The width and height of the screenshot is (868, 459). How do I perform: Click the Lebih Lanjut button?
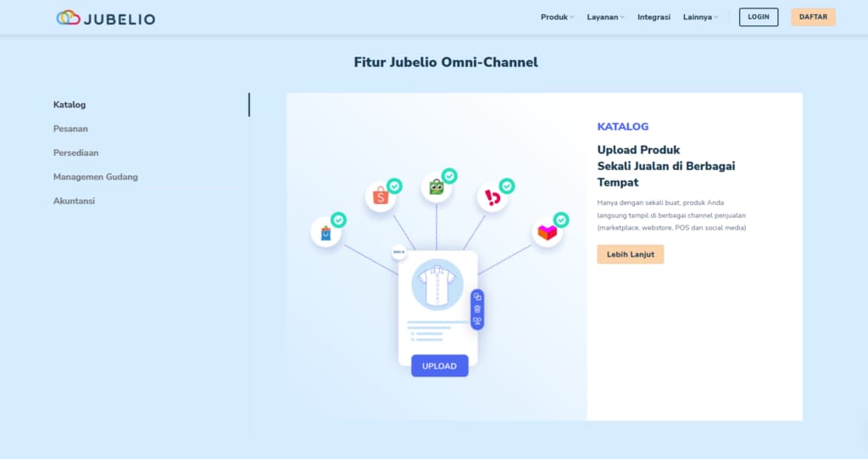click(x=631, y=254)
